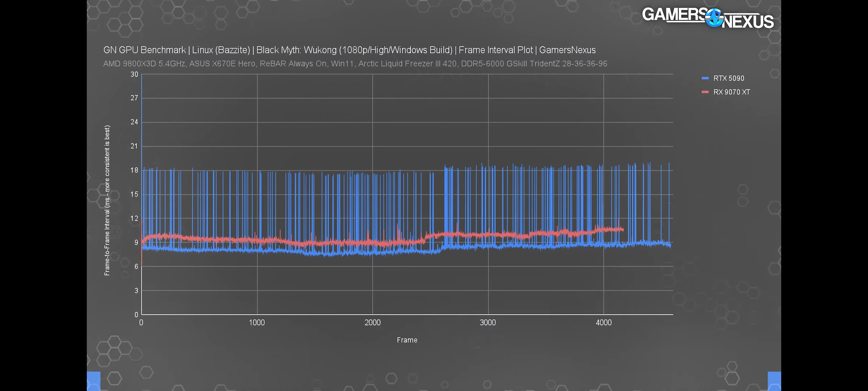The width and height of the screenshot is (868, 391).
Task: Click the GamersNexus circular logo emblem
Action: coord(714,18)
